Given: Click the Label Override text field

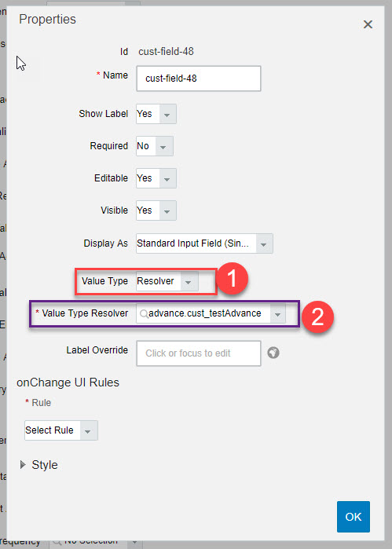Looking at the screenshot, I should 199,353.
